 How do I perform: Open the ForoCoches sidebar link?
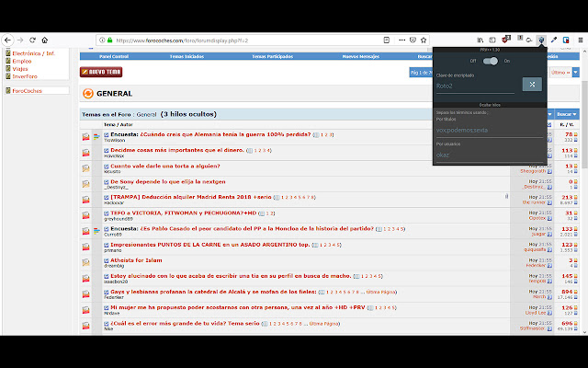[x=26, y=90]
